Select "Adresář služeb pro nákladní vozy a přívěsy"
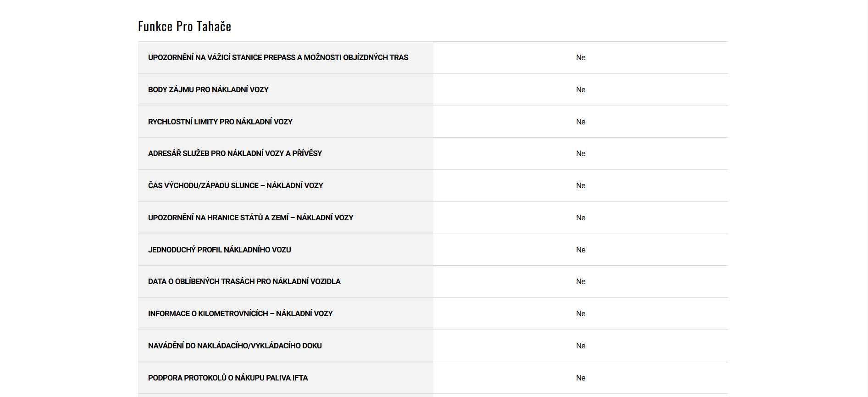868x397 pixels. [235, 153]
